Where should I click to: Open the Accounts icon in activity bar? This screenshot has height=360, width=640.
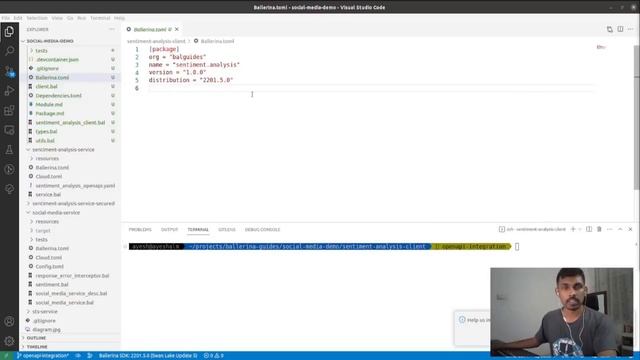coord(9,321)
